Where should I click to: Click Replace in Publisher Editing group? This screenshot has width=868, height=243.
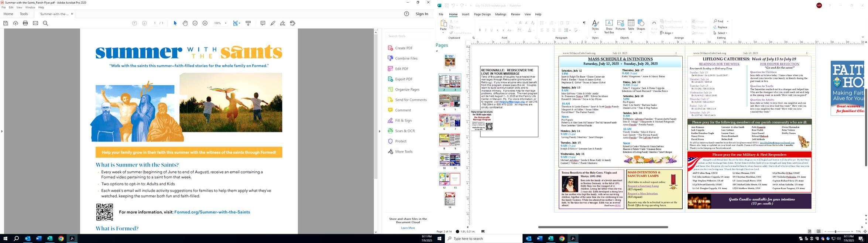coord(720,27)
